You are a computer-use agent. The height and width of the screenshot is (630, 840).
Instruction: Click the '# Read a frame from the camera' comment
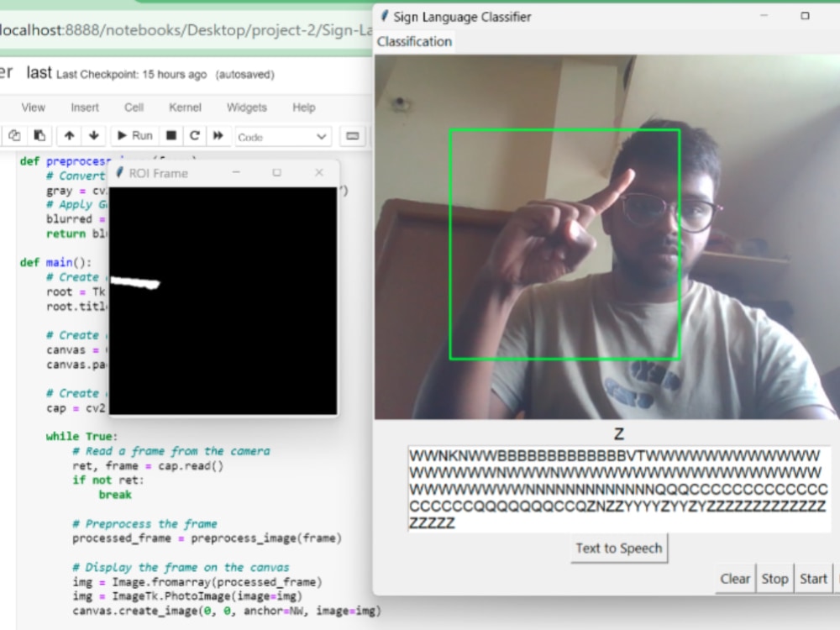[171, 451]
